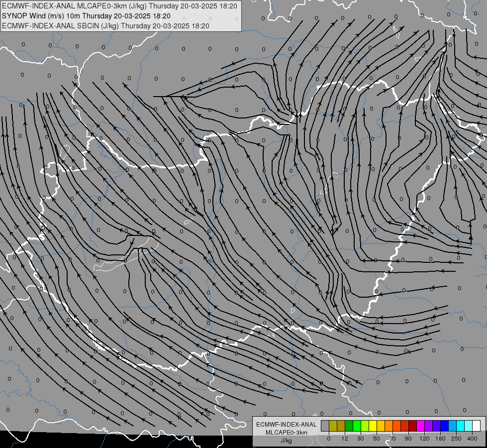Click legend scale label 90
Viewport: 487px width, 448px height.
[408, 439]
